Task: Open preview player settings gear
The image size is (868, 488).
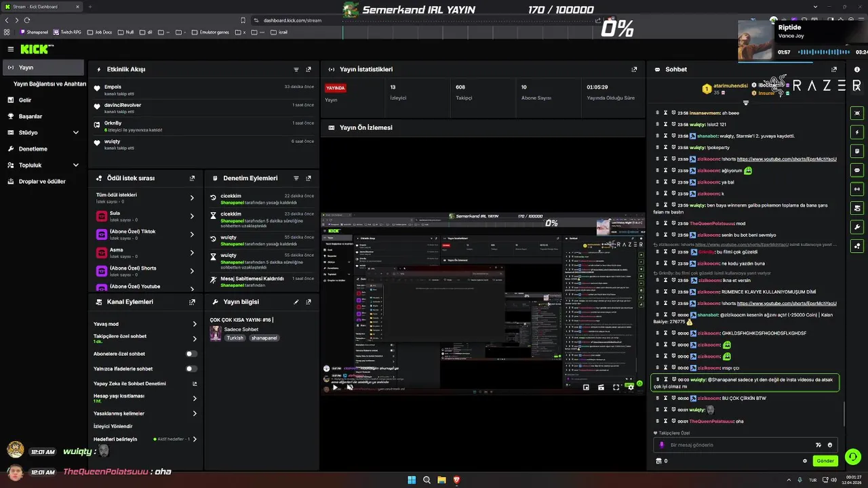Action: [631, 387]
